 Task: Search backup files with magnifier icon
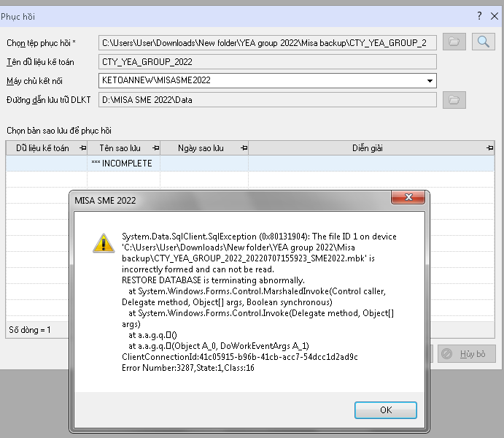[483, 42]
